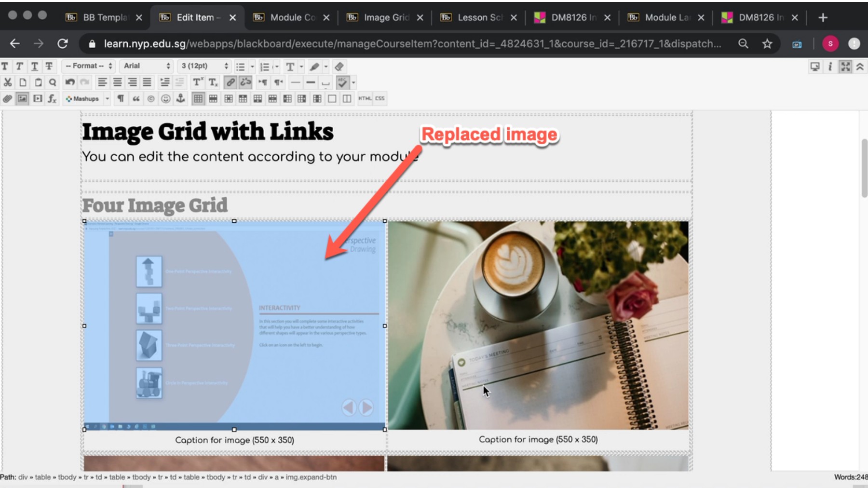Insert a hyperlink with the link icon
This screenshot has width=868, height=488.
[231, 82]
